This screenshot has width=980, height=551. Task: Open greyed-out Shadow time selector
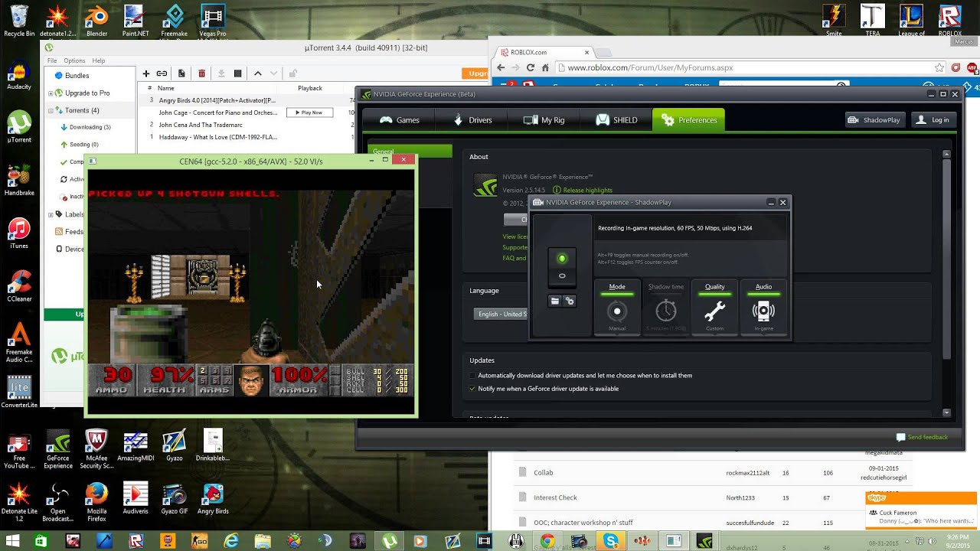click(666, 307)
